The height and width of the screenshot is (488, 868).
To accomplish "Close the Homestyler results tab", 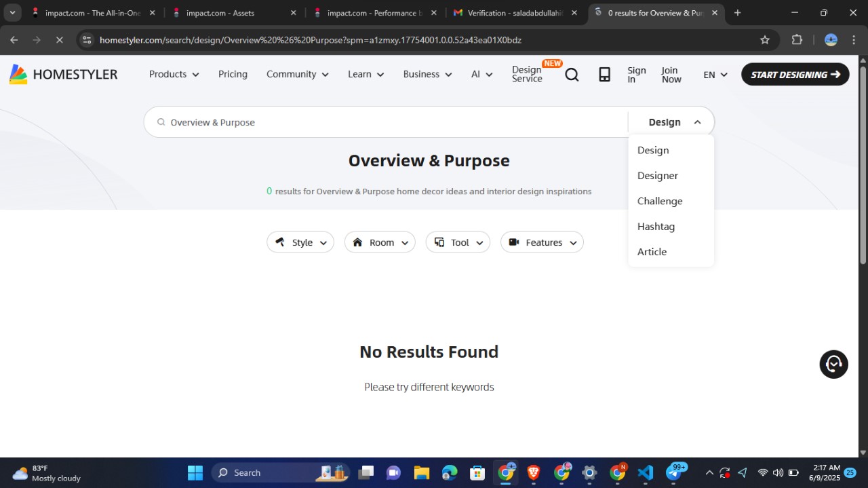I will pyautogui.click(x=714, y=12).
